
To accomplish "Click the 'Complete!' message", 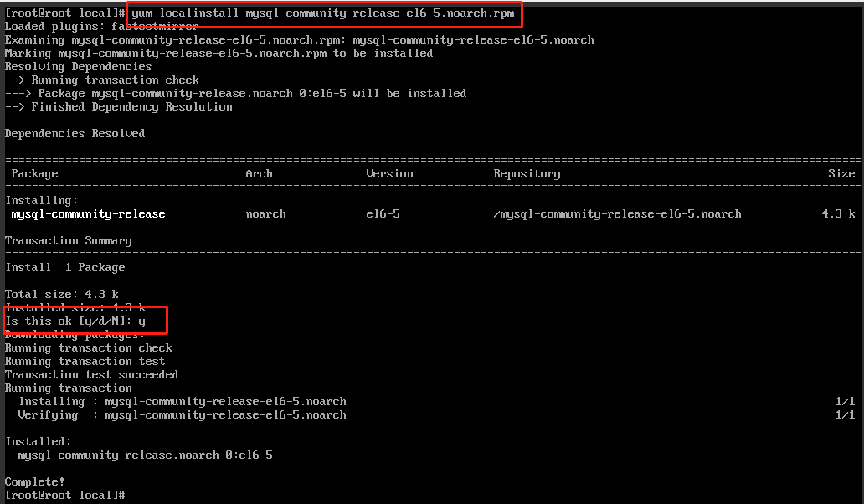I will point(34,482).
